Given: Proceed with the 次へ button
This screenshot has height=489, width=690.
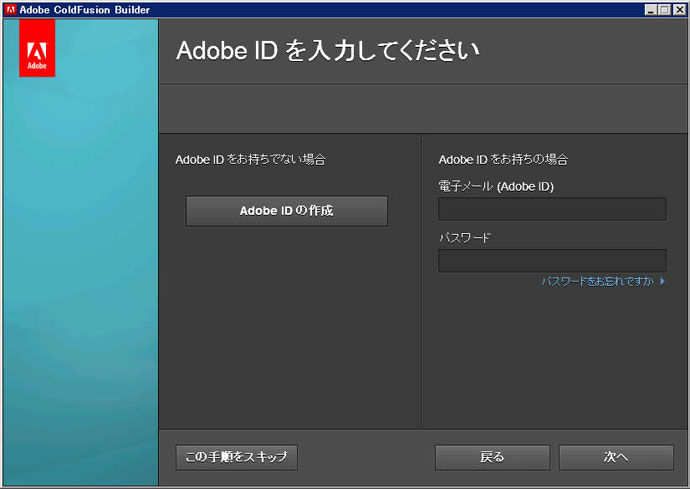Looking at the screenshot, I should 616,457.
